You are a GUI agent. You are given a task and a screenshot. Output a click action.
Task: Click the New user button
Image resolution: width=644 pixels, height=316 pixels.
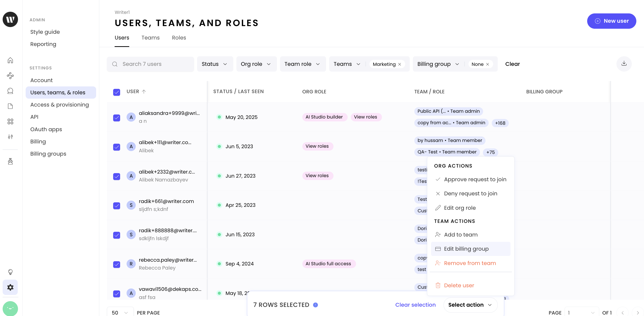coord(611,21)
